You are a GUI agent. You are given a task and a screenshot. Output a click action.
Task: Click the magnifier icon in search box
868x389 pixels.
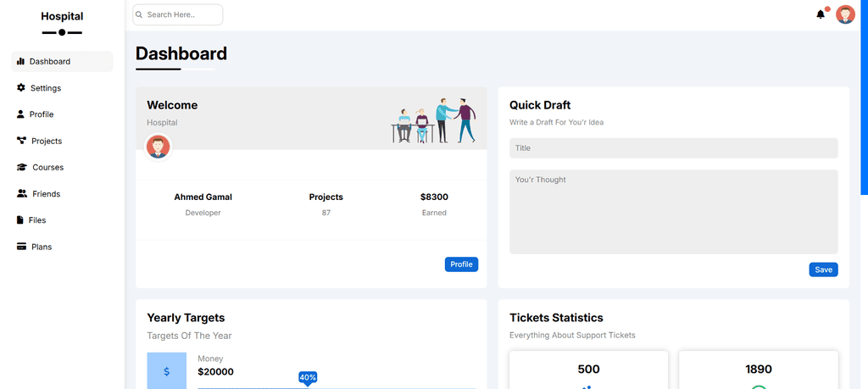tap(139, 15)
